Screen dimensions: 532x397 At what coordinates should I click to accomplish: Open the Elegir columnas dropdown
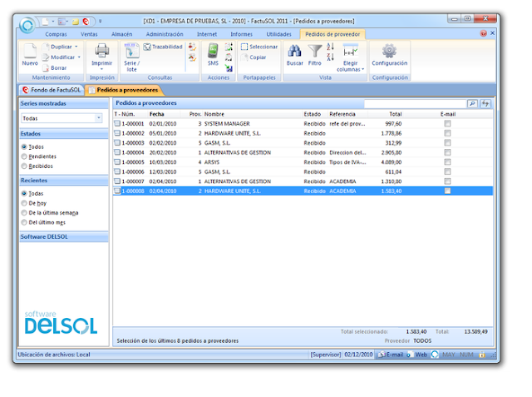tap(351, 57)
